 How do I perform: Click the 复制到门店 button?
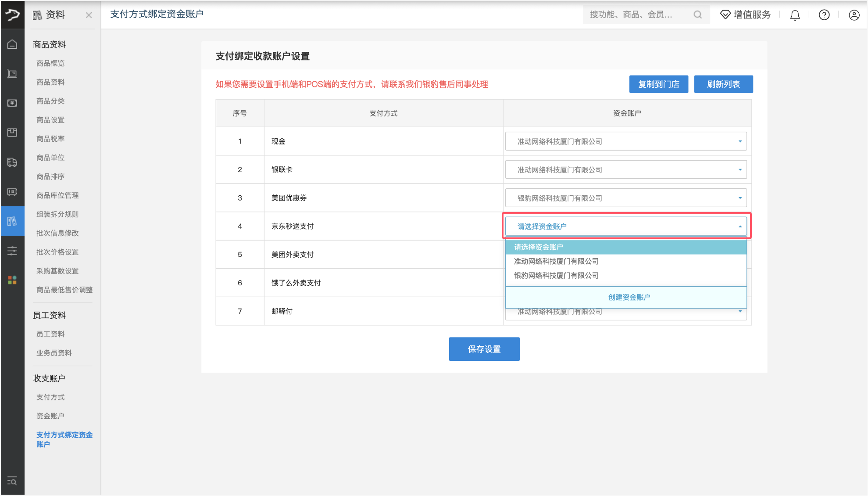click(658, 84)
